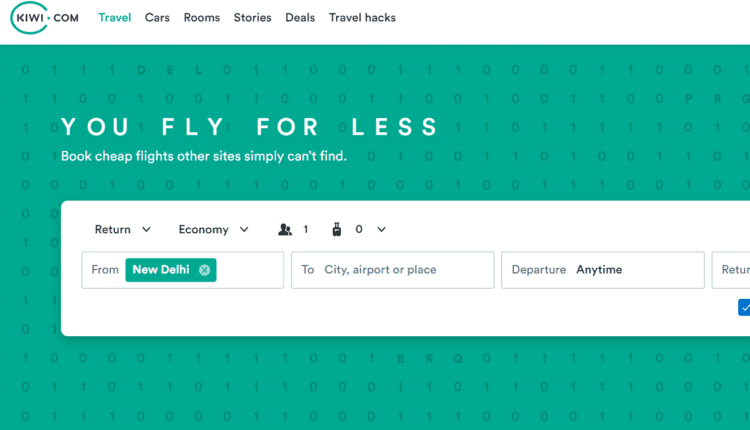750x430 pixels.
Task: Click the baggage suitcase icon
Action: pyautogui.click(x=337, y=230)
